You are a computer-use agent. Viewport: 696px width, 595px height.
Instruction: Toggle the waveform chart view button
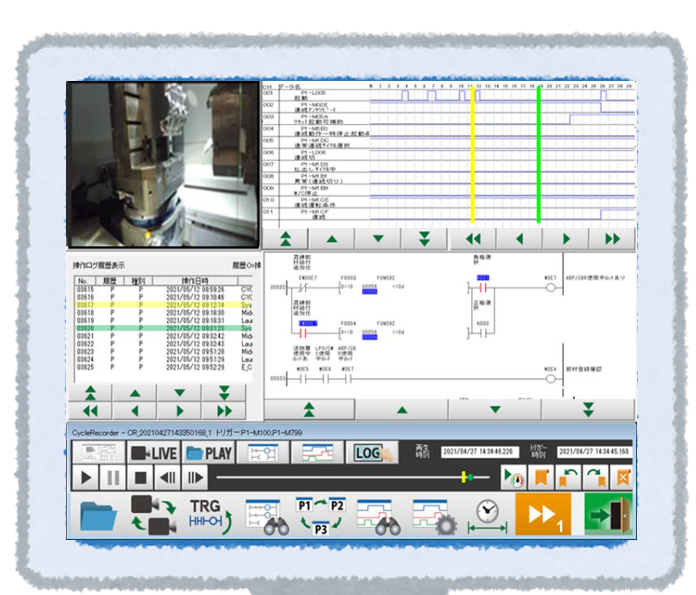coord(317,452)
